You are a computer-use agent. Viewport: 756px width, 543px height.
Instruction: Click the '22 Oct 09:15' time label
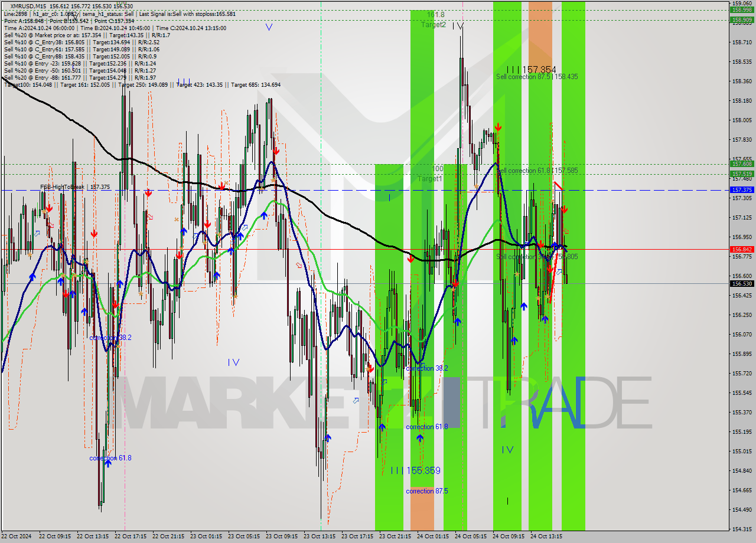point(55,537)
